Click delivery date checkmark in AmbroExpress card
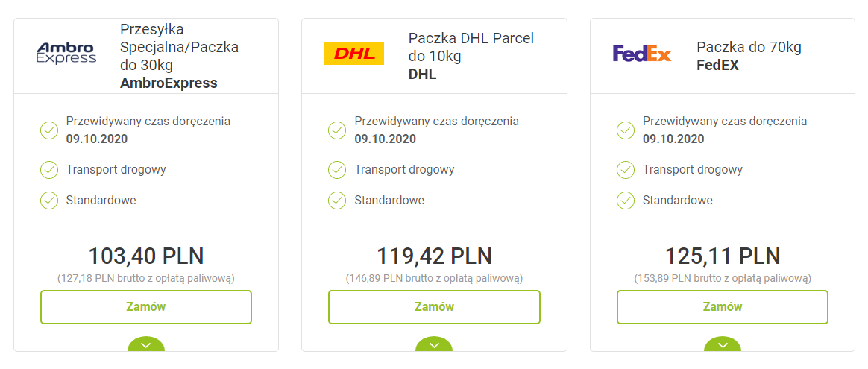The height and width of the screenshot is (369, 868). point(49,130)
